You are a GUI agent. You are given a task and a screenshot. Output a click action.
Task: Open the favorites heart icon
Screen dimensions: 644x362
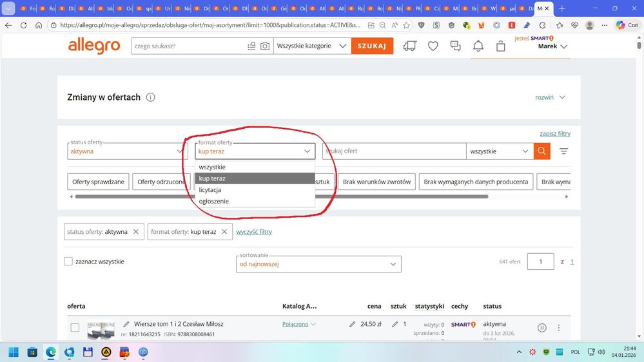pos(433,46)
